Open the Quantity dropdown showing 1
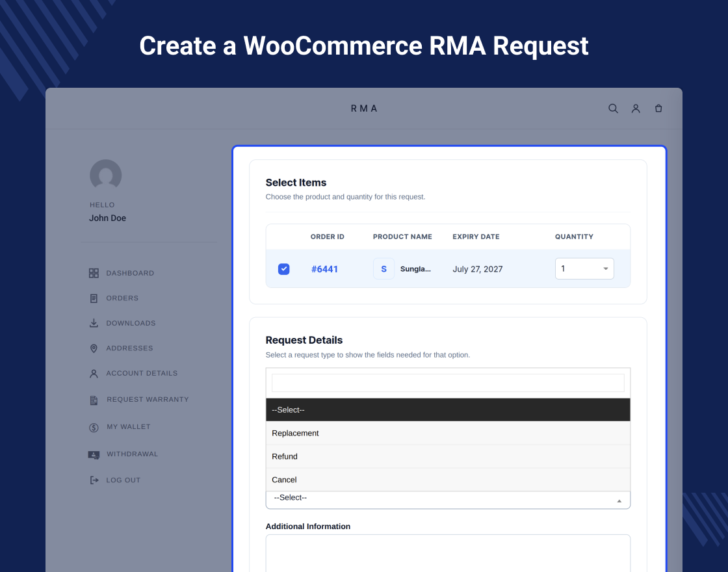This screenshot has width=728, height=572. coord(584,268)
